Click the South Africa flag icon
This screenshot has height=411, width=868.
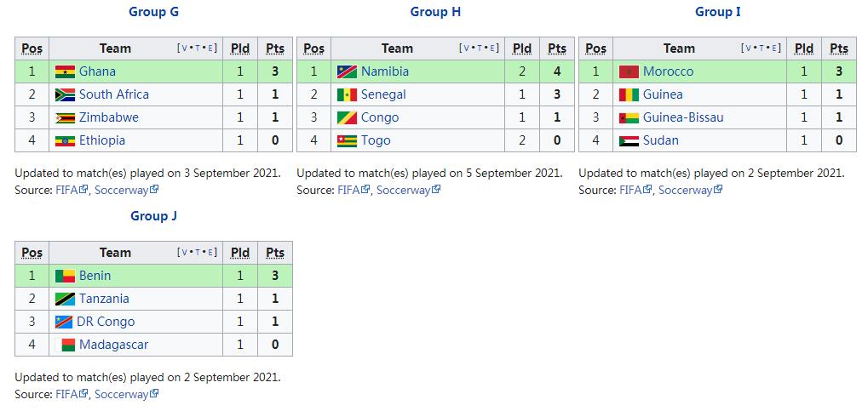tap(65, 94)
